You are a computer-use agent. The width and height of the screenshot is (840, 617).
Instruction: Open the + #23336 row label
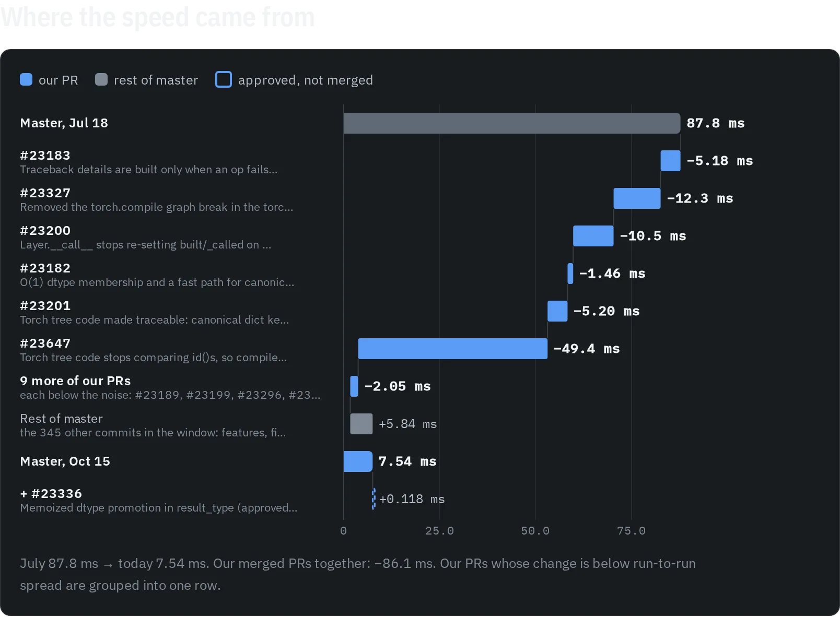tap(51, 494)
